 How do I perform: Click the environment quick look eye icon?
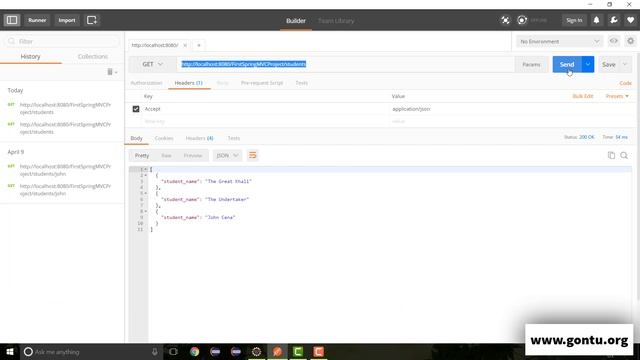pos(613,41)
